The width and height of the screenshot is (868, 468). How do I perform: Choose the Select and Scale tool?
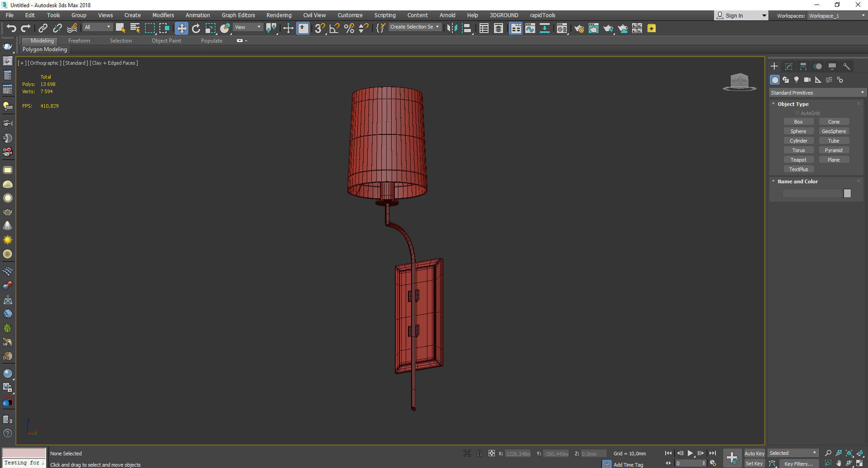(x=211, y=29)
